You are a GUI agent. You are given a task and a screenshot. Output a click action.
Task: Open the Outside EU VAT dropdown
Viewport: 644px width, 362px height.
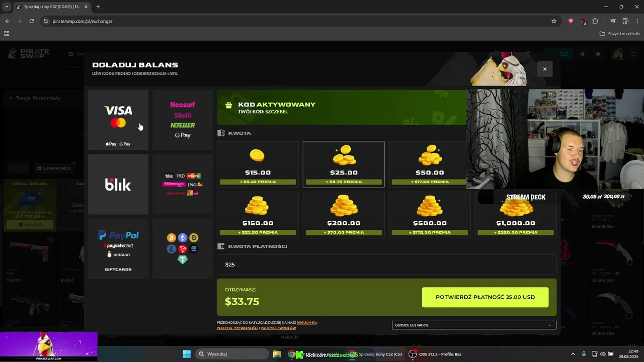(x=474, y=325)
